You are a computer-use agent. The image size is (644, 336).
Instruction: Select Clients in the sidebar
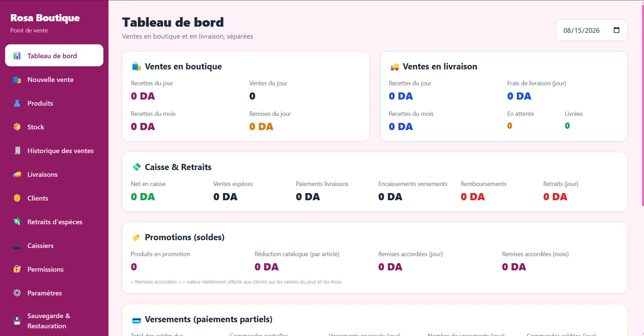(x=54, y=198)
